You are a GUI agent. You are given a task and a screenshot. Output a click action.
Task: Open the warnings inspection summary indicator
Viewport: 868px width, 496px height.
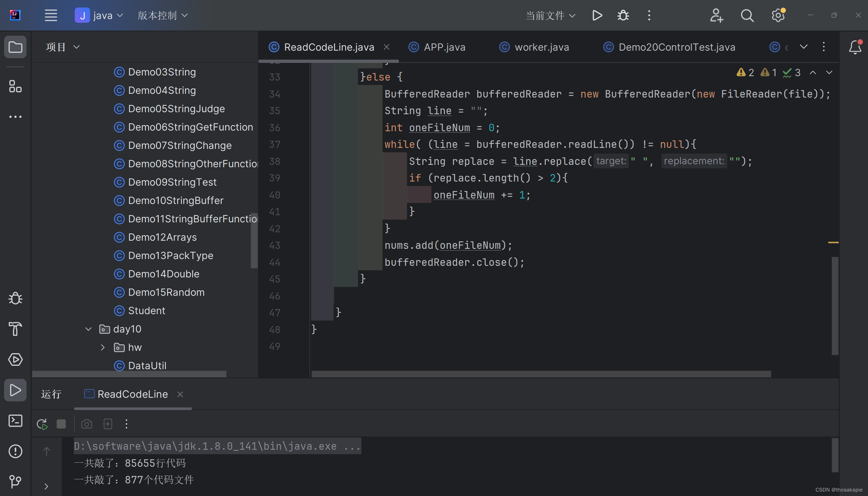[x=768, y=72]
